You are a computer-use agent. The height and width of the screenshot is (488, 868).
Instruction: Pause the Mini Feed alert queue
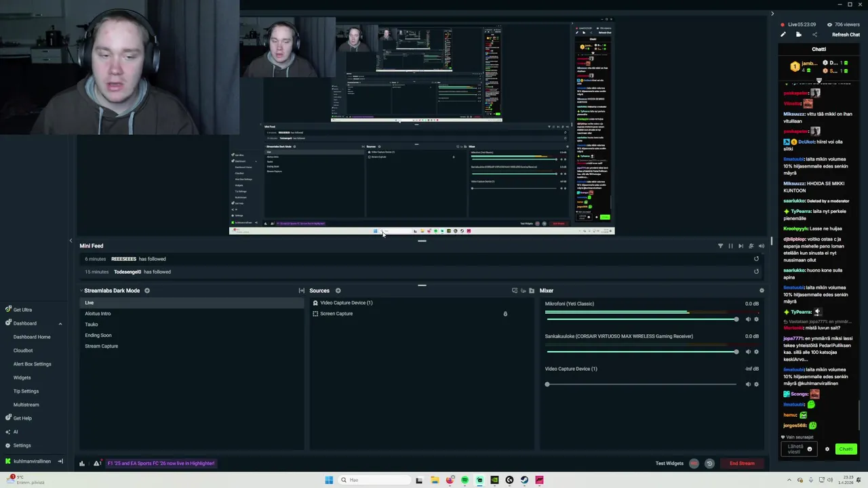[x=730, y=246]
